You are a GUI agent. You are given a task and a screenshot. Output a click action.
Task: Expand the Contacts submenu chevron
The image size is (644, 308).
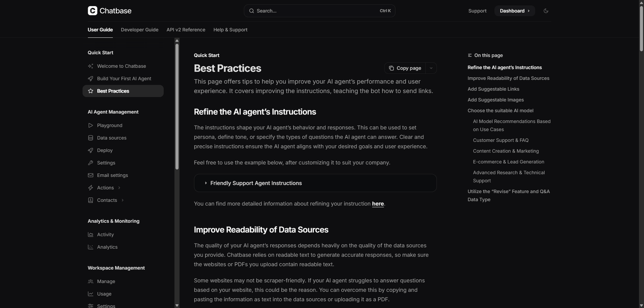click(x=122, y=201)
